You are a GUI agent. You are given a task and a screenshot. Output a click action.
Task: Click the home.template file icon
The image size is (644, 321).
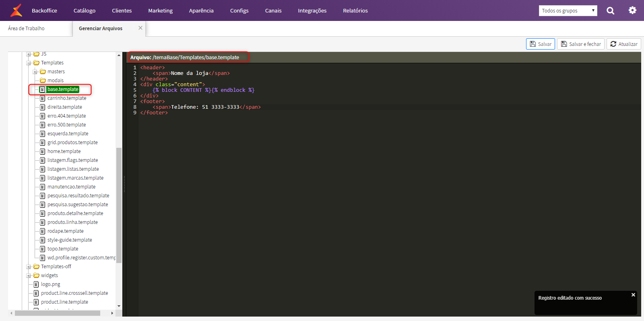click(x=43, y=151)
